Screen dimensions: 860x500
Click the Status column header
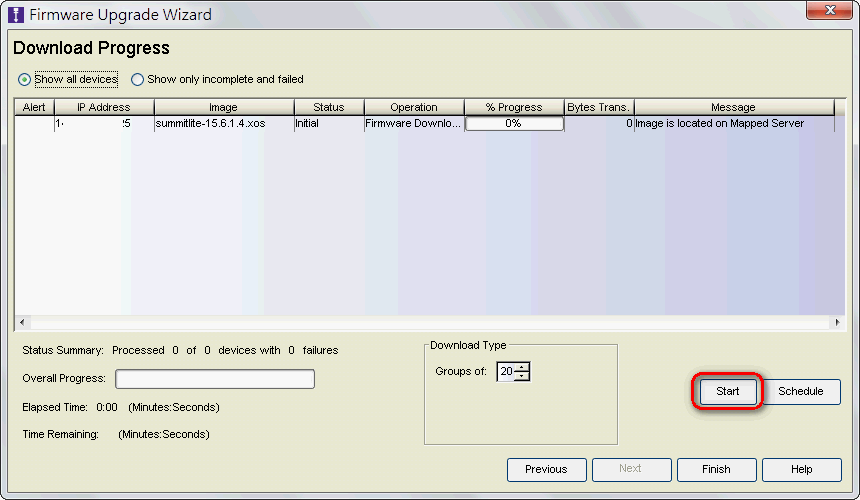pyautogui.click(x=328, y=107)
